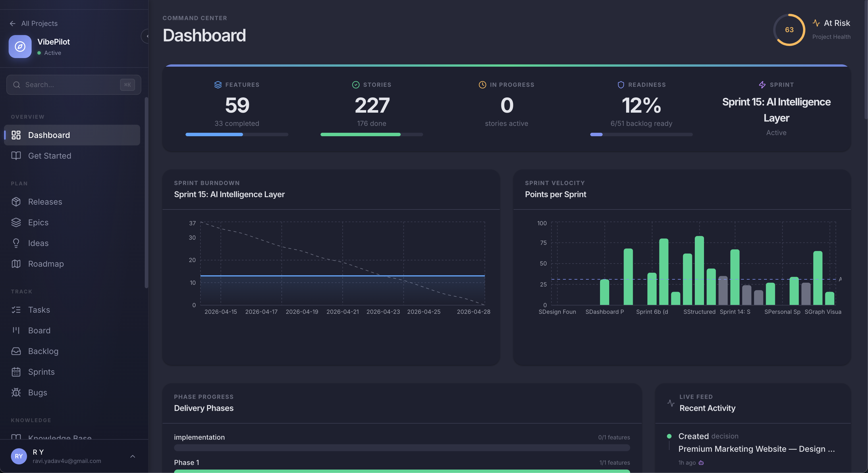Click the Ideas lightbulb icon
Screen dimensions: 868x473
(x=16, y=243)
